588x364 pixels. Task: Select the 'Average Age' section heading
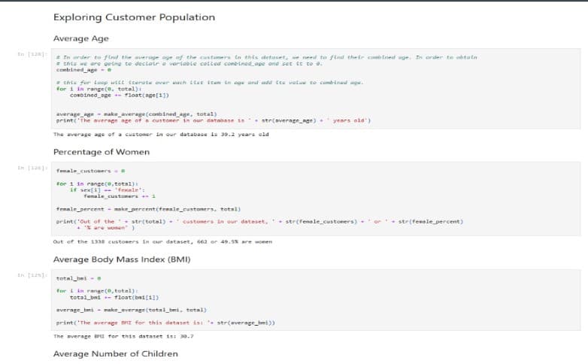coord(81,38)
